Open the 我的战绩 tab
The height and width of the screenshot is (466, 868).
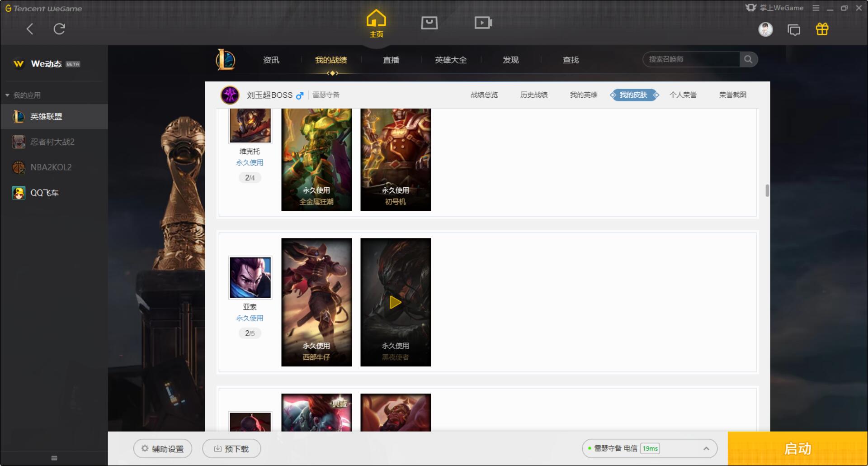(331, 60)
